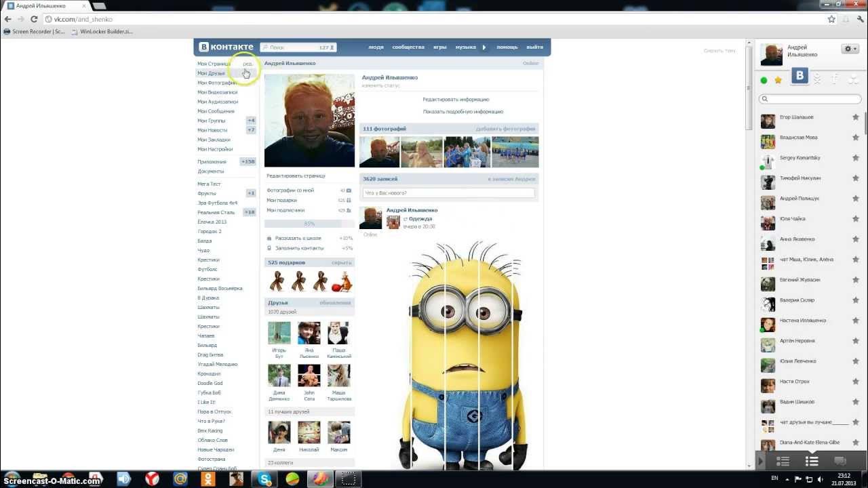Switch to grouped list view icon in sidebar

pyautogui.click(x=783, y=462)
